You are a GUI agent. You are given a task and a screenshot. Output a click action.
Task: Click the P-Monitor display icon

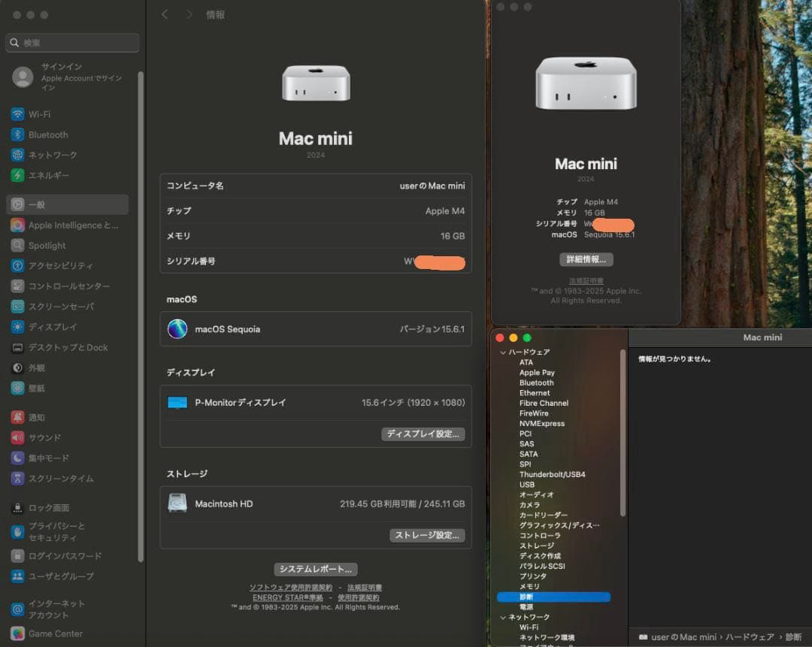[x=177, y=402]
